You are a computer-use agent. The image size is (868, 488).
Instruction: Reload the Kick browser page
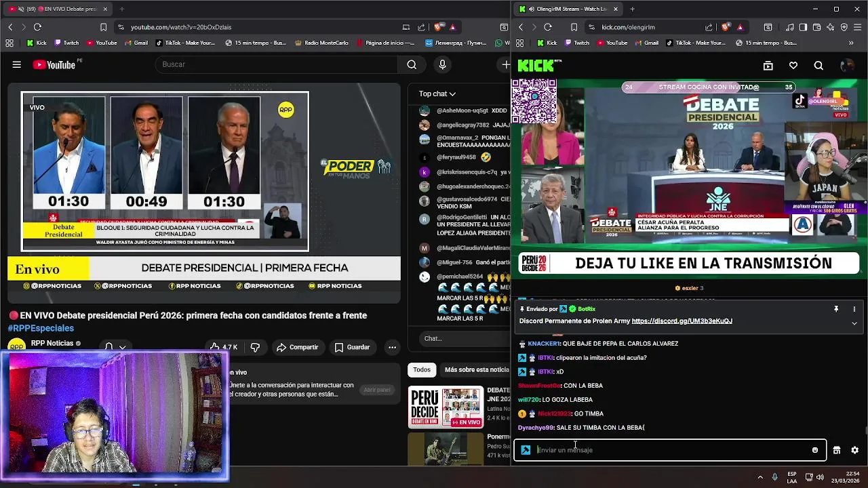coord(548,27)
